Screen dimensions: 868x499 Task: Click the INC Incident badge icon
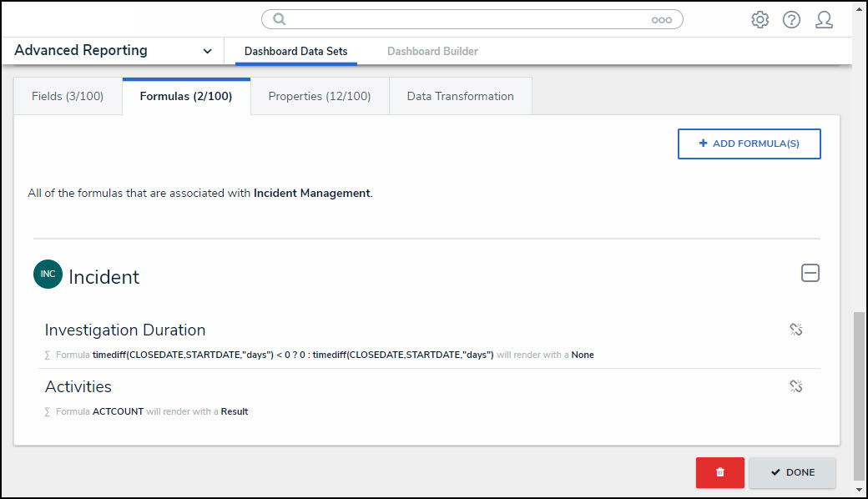coord(48,275)
